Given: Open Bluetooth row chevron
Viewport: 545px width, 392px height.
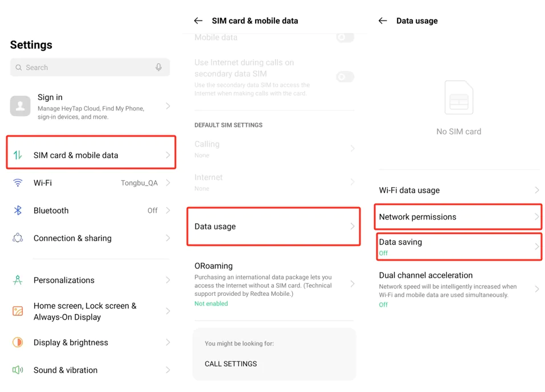Looking at the screenshot, I should [168, 211].
